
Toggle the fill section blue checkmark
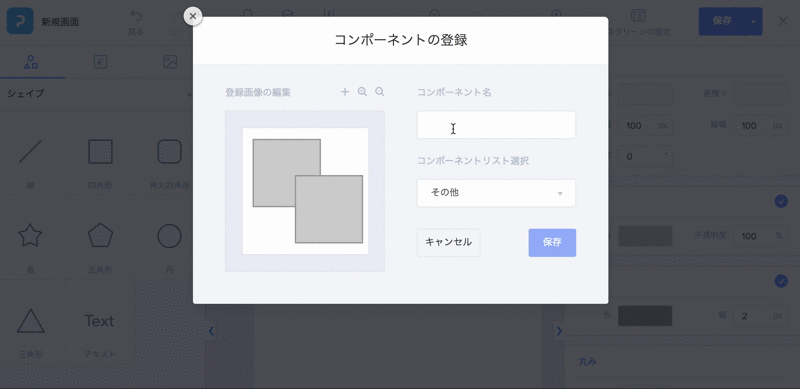pyautogui.click(x=781, y=202)
